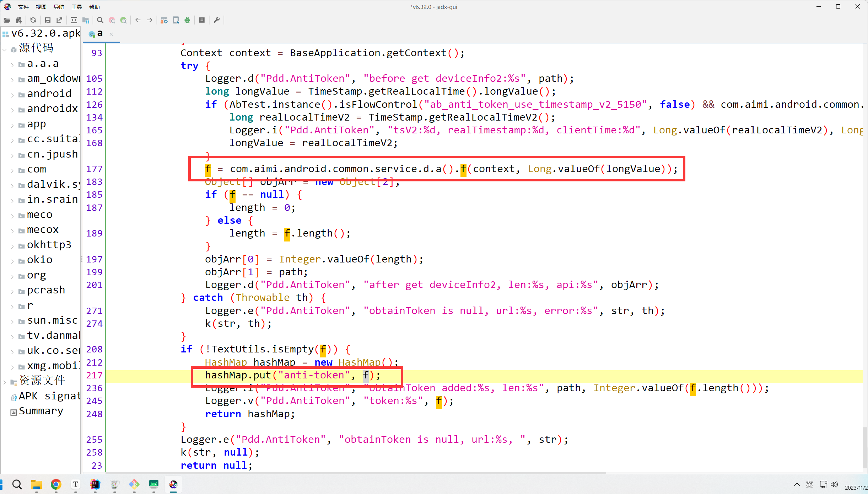This screenshot has height=494, width=868.
Task: Click the reload files icon
Action: tap(33, 20)
